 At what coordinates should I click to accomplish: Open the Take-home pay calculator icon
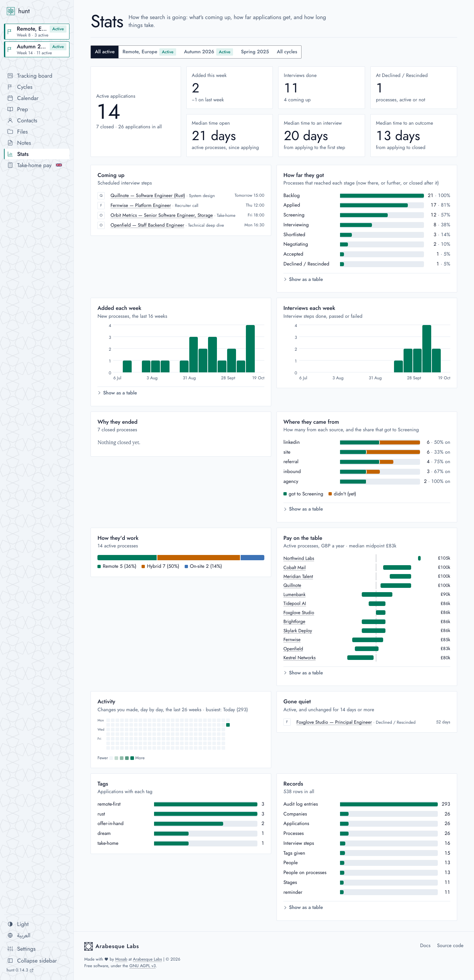click(10, 165)
